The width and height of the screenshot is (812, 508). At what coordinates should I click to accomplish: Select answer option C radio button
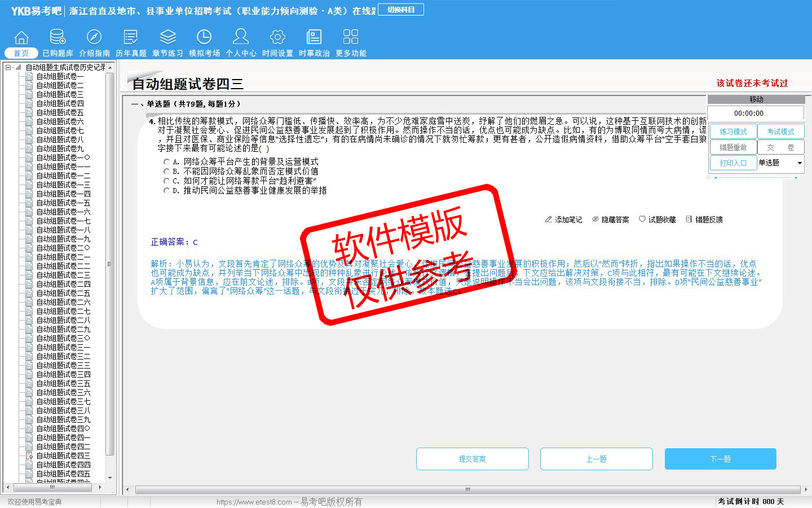(166, 181)
